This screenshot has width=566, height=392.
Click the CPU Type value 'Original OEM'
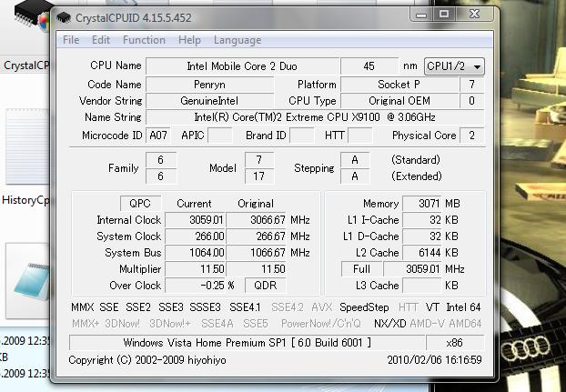(399, 101)
